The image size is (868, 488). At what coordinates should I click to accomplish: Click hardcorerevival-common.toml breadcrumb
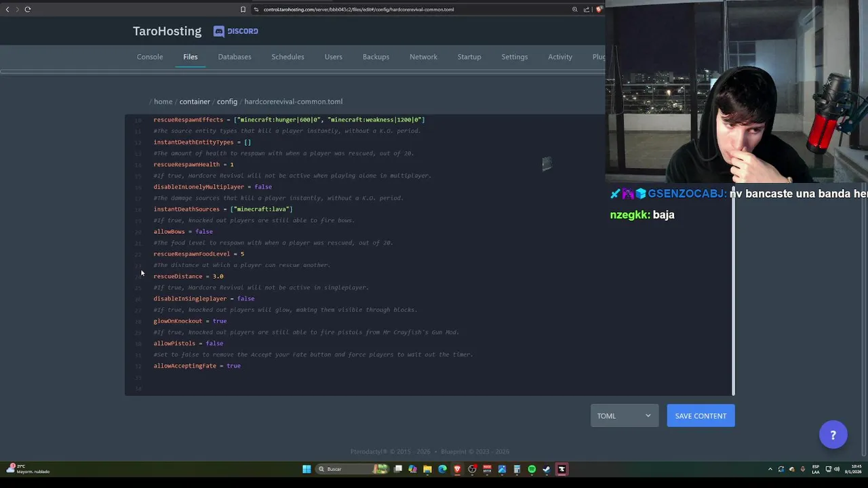(293, 102)
